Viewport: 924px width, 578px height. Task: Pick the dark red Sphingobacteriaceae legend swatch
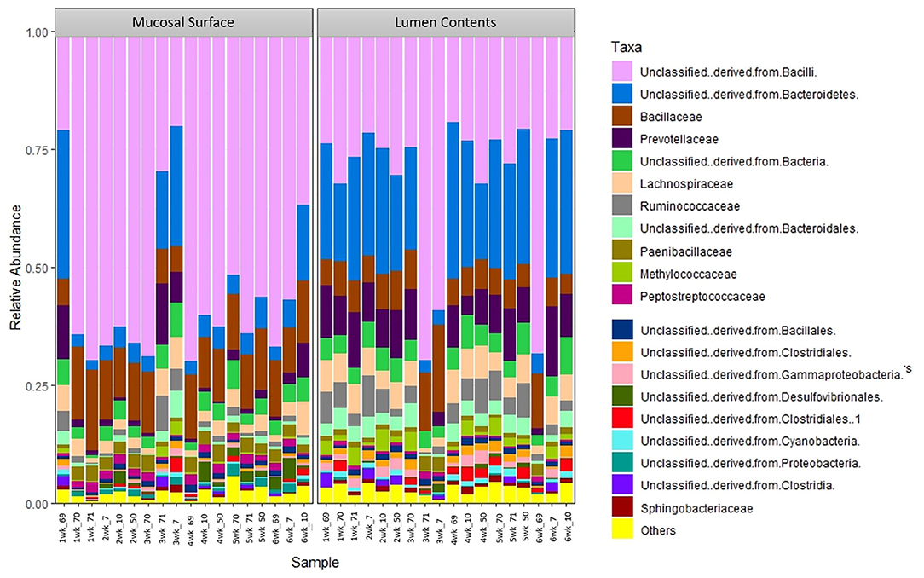622,508
